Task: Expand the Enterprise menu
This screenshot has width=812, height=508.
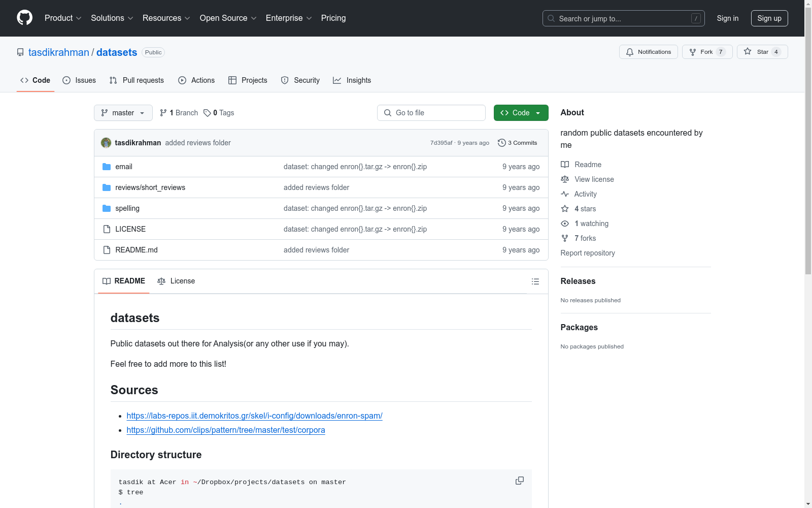Action: 289,18
